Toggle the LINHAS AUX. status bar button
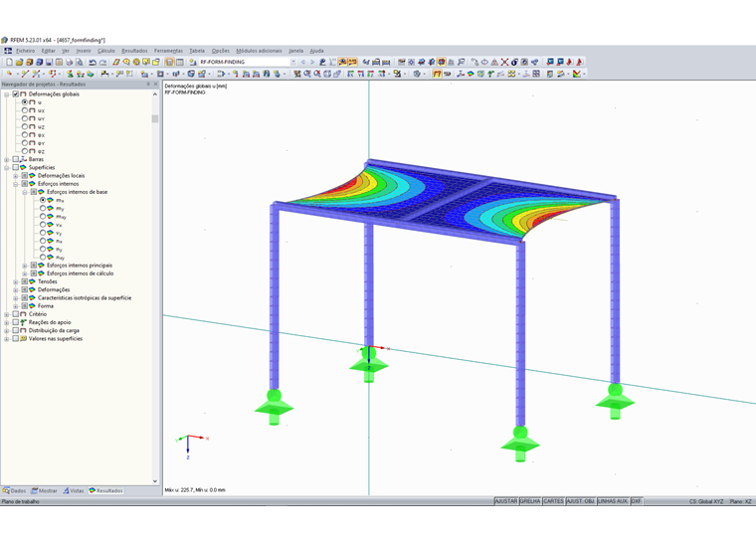Viewport: 756px width, 542px height. coord(614,501)
